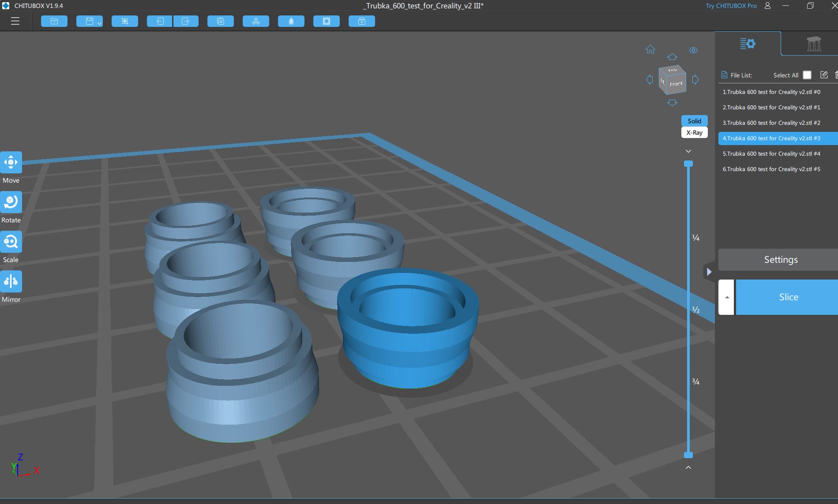Click the open file folder icon
The width and height of the screenshot is (838, 504).
point(54,21)
